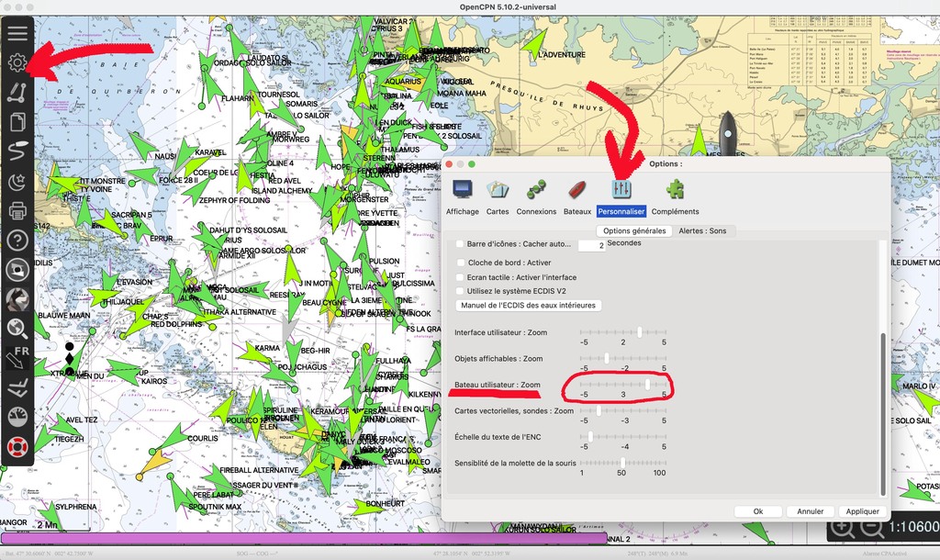Viewport: 940px width, 560px height.
Task: Click the 'L'ADVENTURE' vessel label on chart
Action: coord(562,54)
